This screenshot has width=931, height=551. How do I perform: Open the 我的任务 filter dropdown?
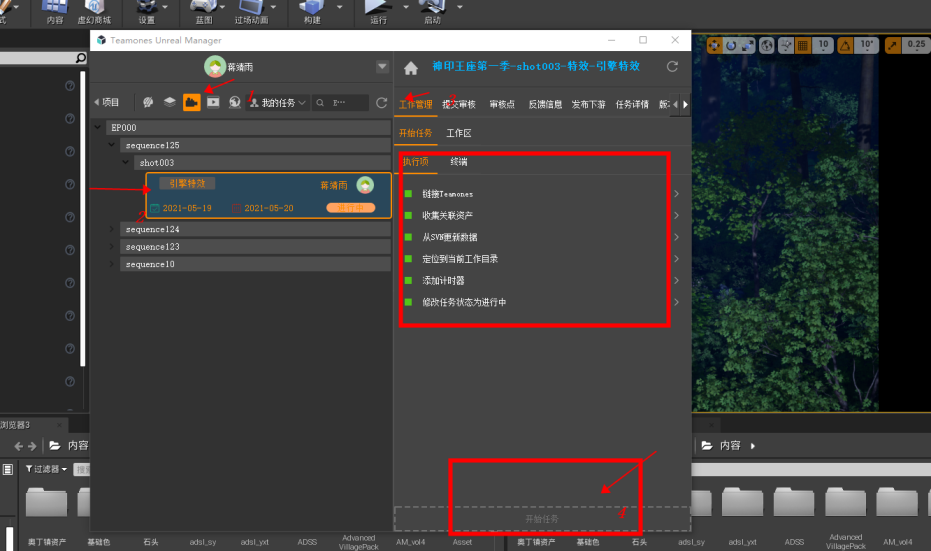[278, 103]
